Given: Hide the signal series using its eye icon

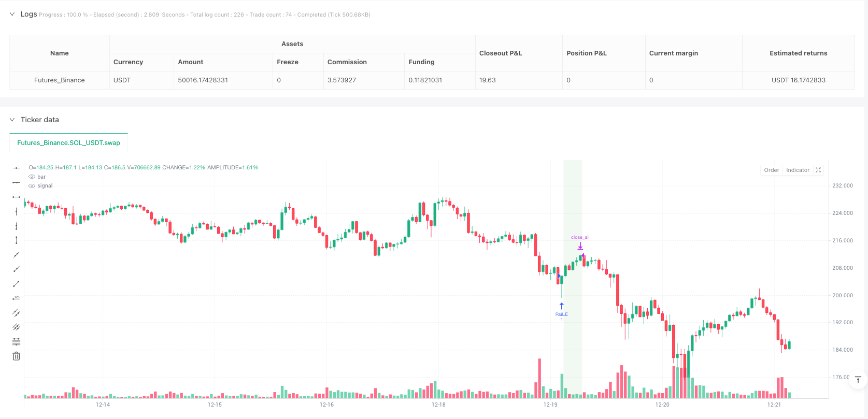Looking at the screenshot, I should (x=32, y=186).
